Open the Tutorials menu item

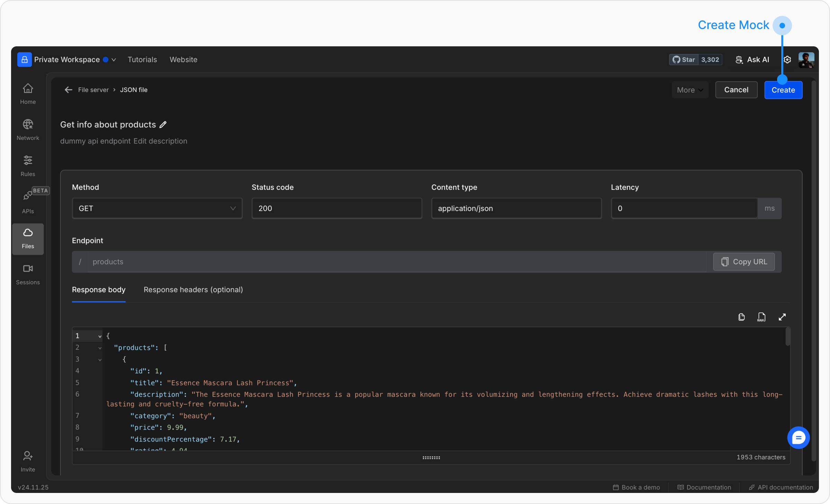click(142, 59)
